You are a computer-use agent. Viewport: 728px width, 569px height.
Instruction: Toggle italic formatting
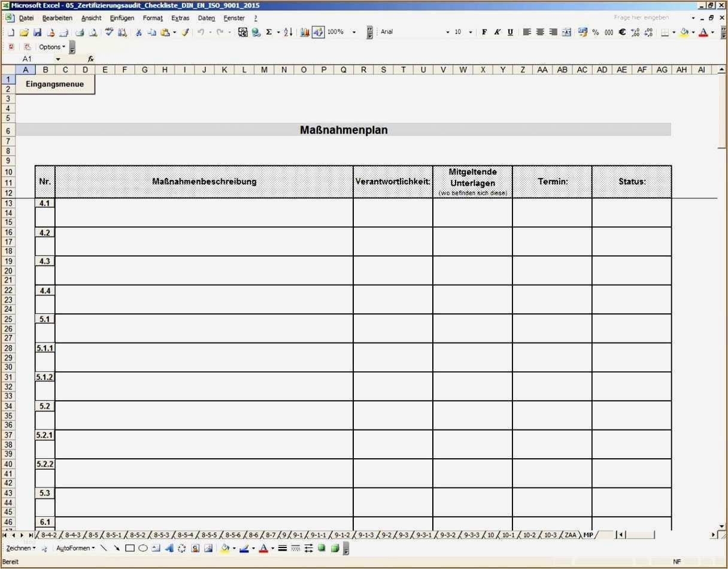(497, 32)
